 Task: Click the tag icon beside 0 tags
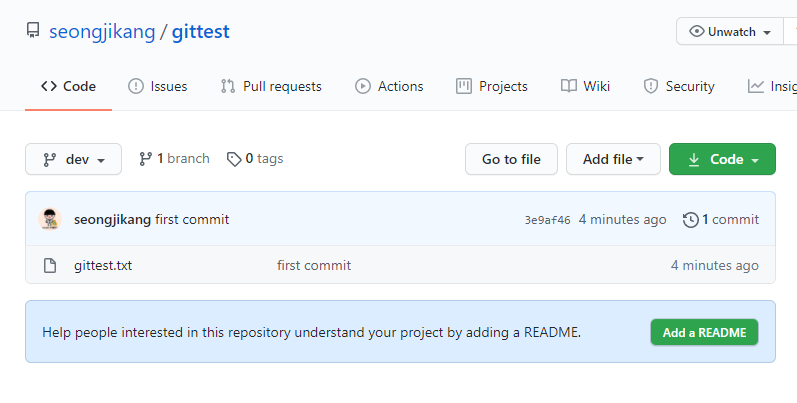coord(234,158)
